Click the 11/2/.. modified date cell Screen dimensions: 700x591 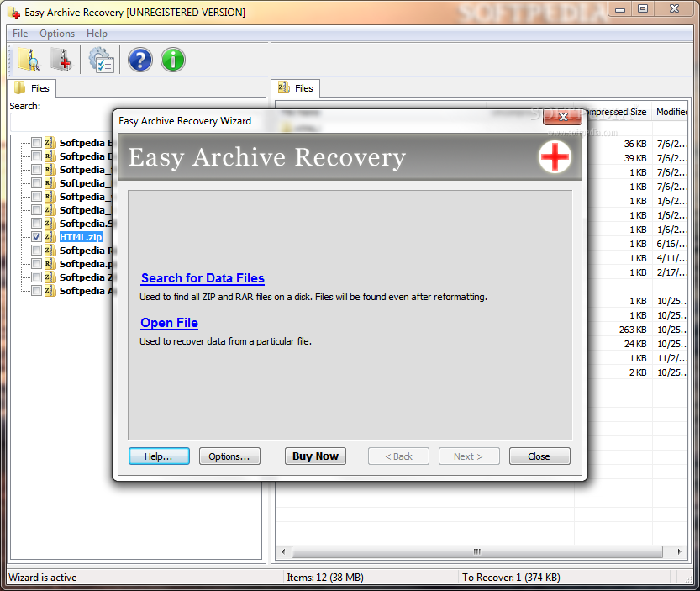pyautogui.click(x=671, y=358)
